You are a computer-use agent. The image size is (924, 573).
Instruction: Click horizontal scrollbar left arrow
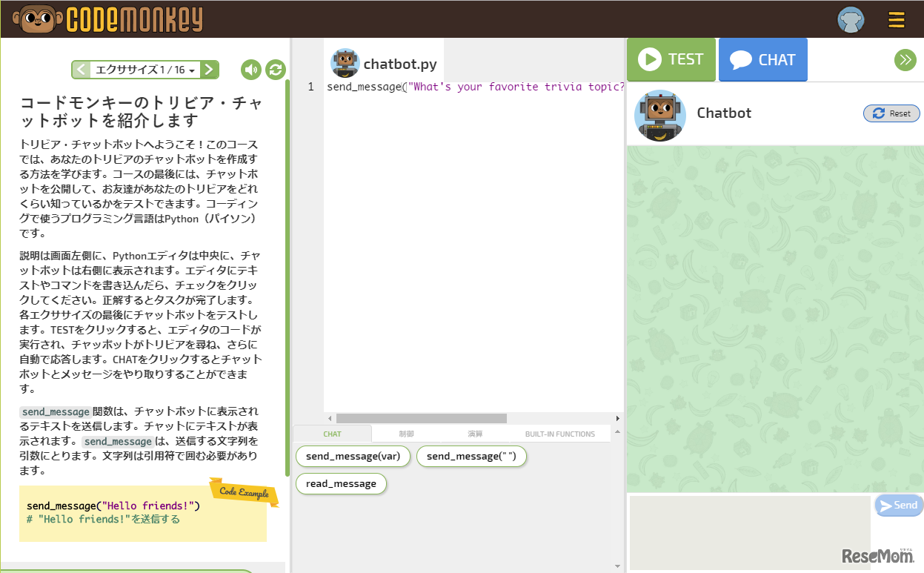coord(330,418)
